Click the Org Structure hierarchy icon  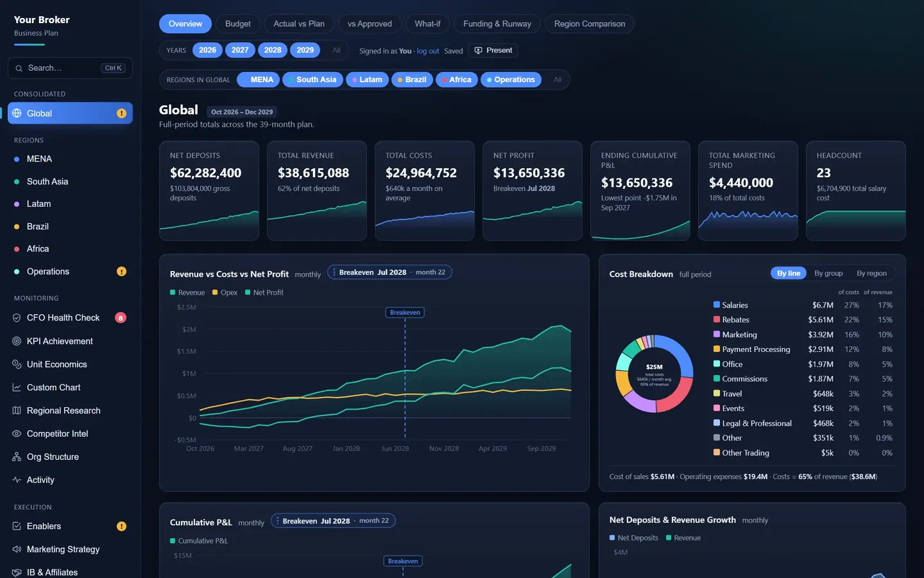pos(17,457)
